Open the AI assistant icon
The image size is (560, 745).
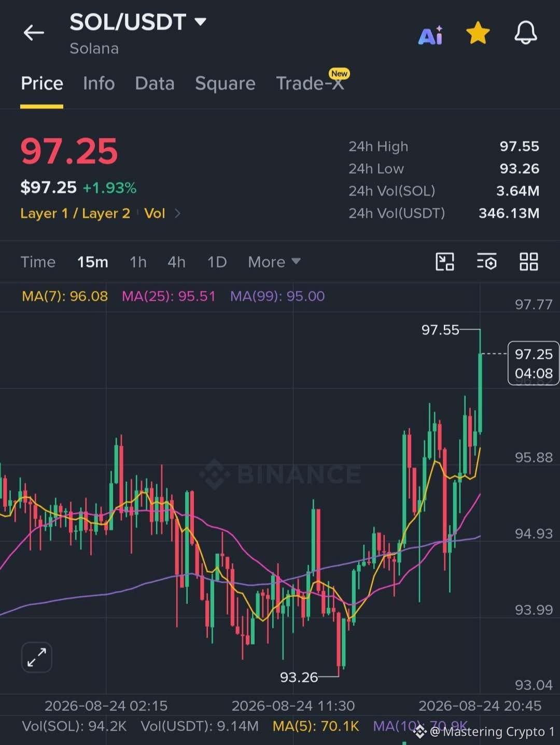(x=430, y=35)
